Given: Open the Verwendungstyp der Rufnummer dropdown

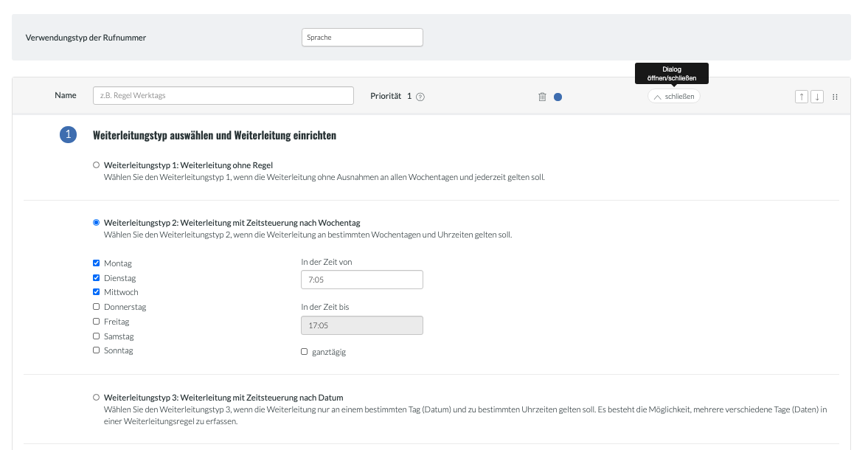Looking at the screenshot, I should [x=362, y=37].
